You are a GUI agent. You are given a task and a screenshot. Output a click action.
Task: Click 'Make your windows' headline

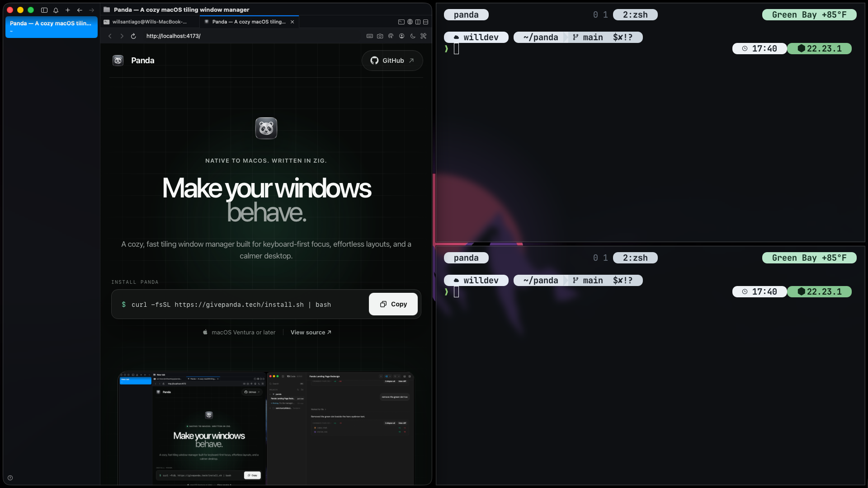pyautogui.click(x=267, y=188)
